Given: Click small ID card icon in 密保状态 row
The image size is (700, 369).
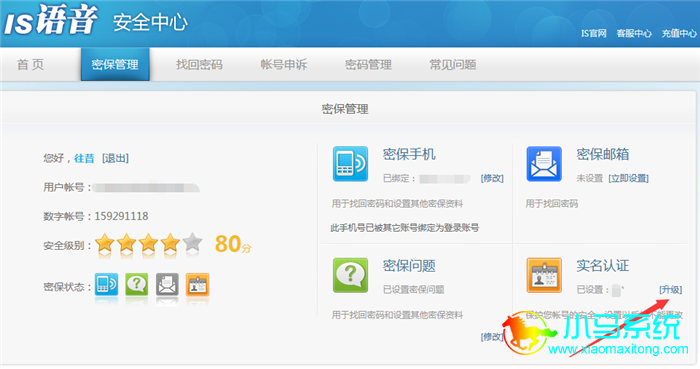Looking at the screenshot, I should coord(197,285).
